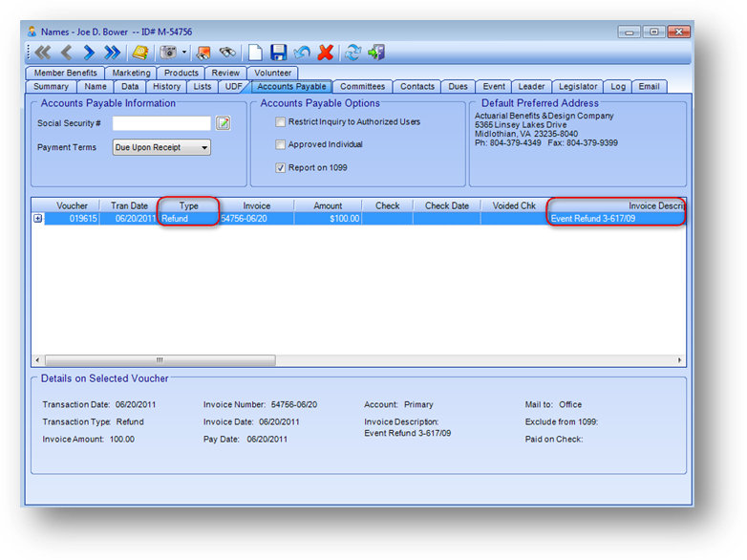Go to the Volunteer tab

click(272, 73)
